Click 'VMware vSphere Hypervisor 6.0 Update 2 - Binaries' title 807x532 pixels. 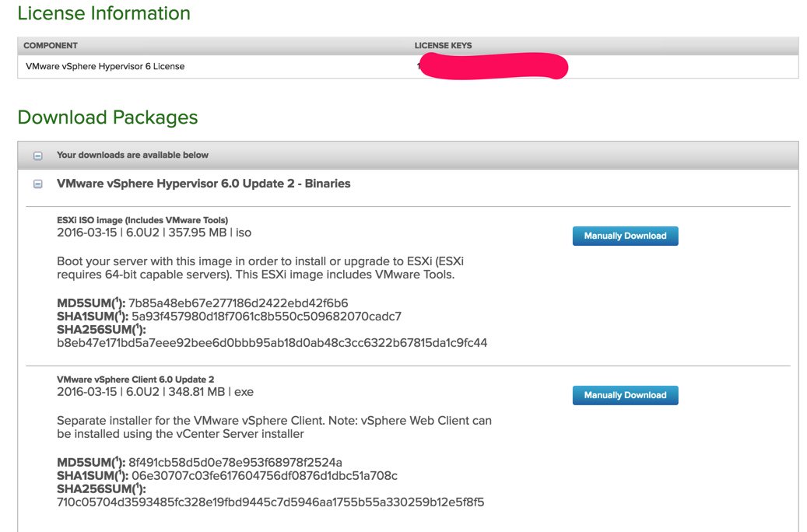pyautogui.click(x=203, y=184)
